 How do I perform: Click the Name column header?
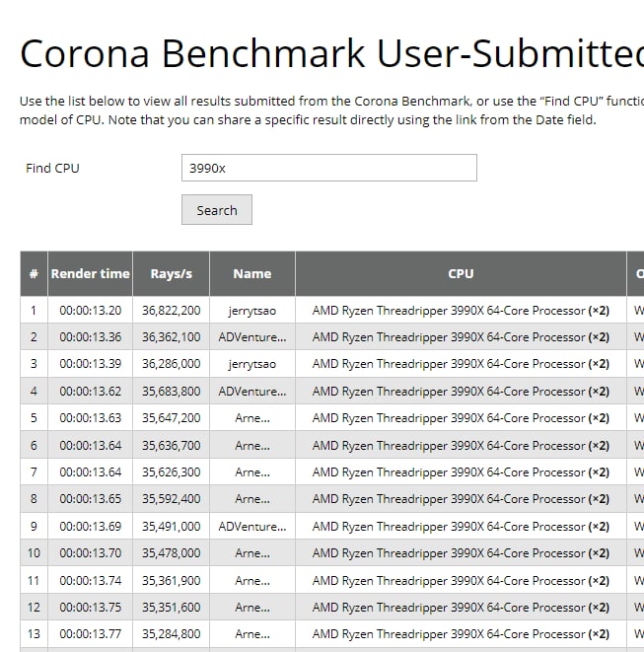[x=251, y=273]
